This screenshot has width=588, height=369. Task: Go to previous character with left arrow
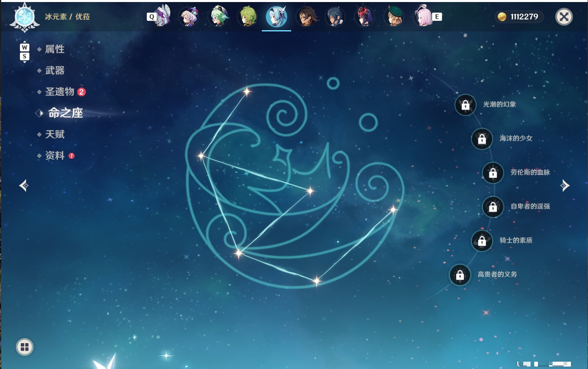pyautogui.click(x=24, y=186)
